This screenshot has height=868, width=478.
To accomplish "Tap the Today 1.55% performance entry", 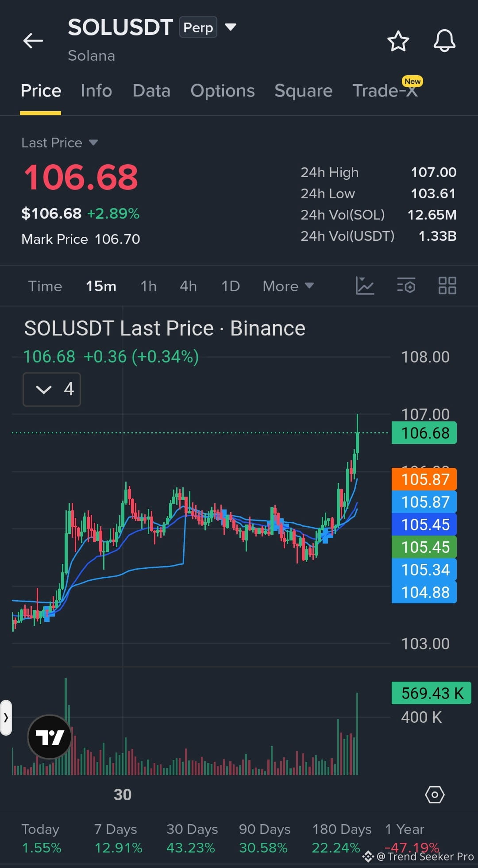I will tap(41, 838).
